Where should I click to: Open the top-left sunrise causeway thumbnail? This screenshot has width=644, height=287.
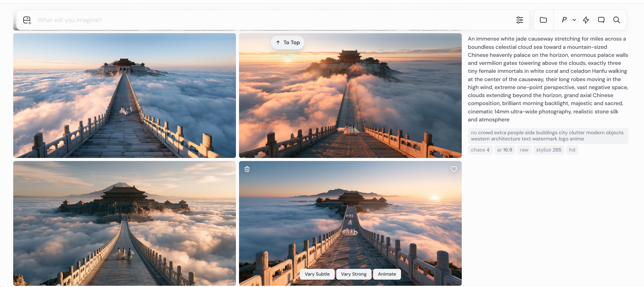pos(125,96)
